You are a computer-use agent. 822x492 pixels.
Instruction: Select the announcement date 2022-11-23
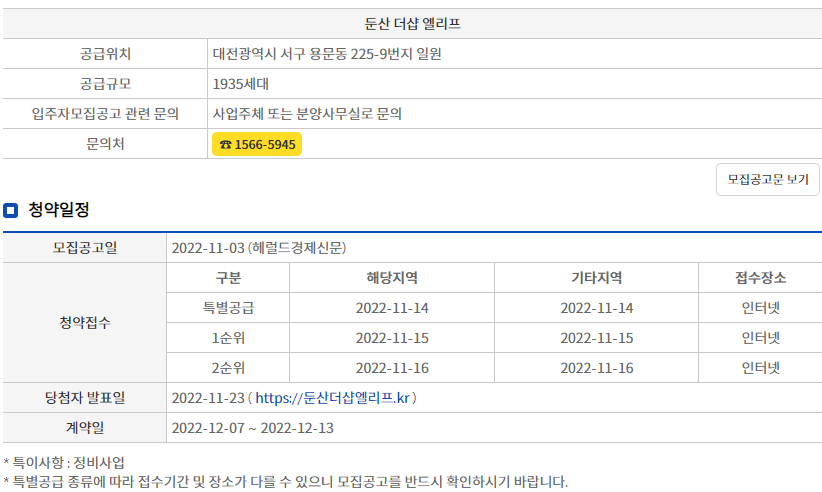[208, 398]
